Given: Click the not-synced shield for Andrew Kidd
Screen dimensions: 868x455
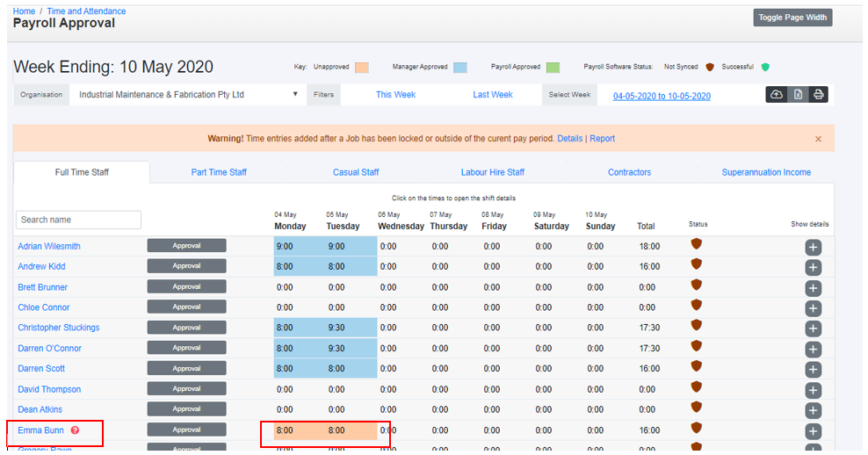Looking at the screenshot, I should 697,264.
